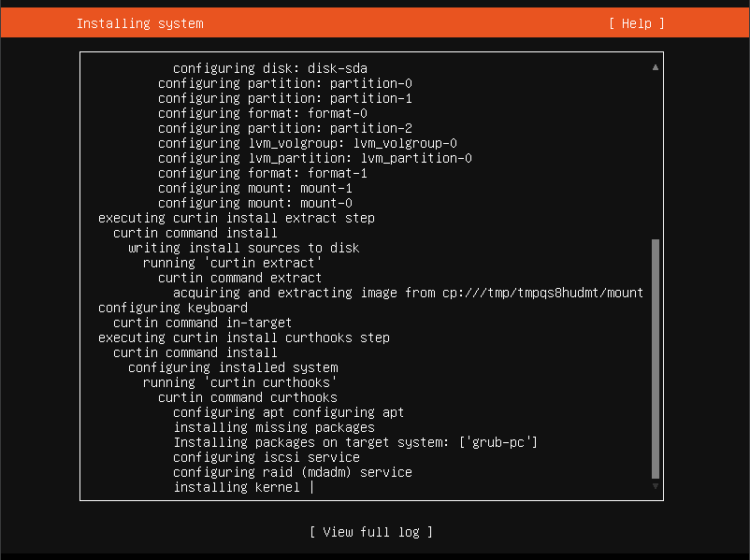Click the 'acquiring and extracting image' log line
Image resolution: width=750 pixels, height=560 pixels.
click(x=408, y=293)
